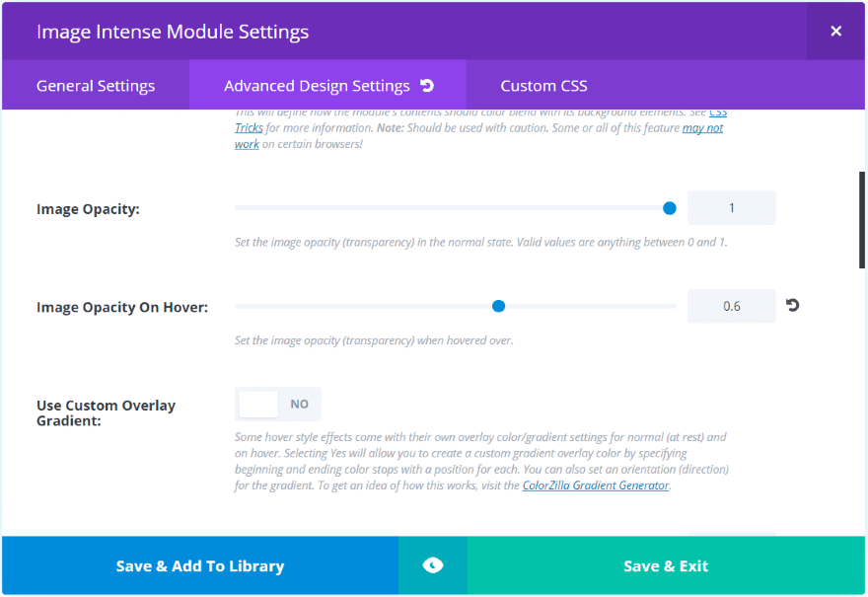Open the General Settings tab
Image resolution: width=868 pixels, height=597 pixels.
tap(96, 86)
